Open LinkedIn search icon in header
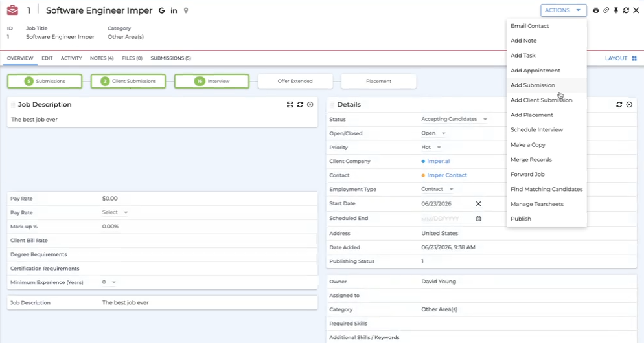This screenshot has width=644, height=343. click(174, 10)
